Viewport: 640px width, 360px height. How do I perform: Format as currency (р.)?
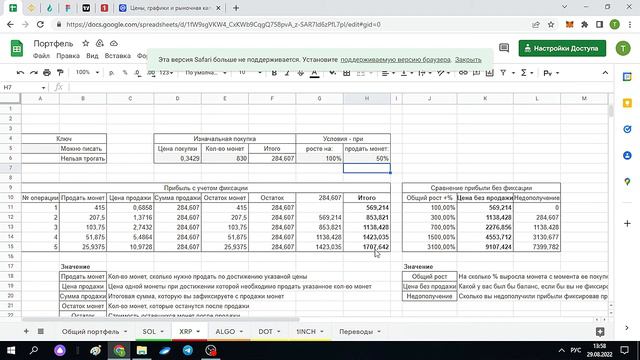point(111,73)
